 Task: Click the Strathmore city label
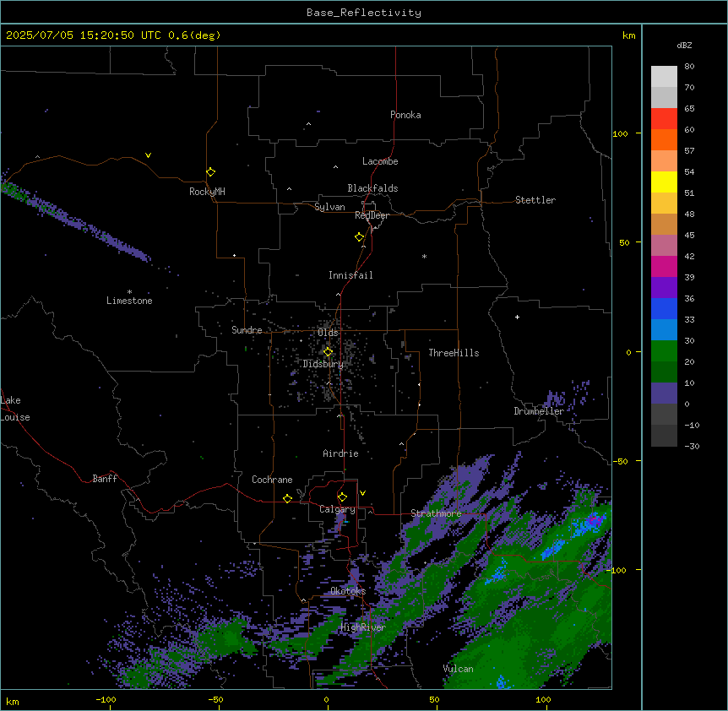[436, 513]
